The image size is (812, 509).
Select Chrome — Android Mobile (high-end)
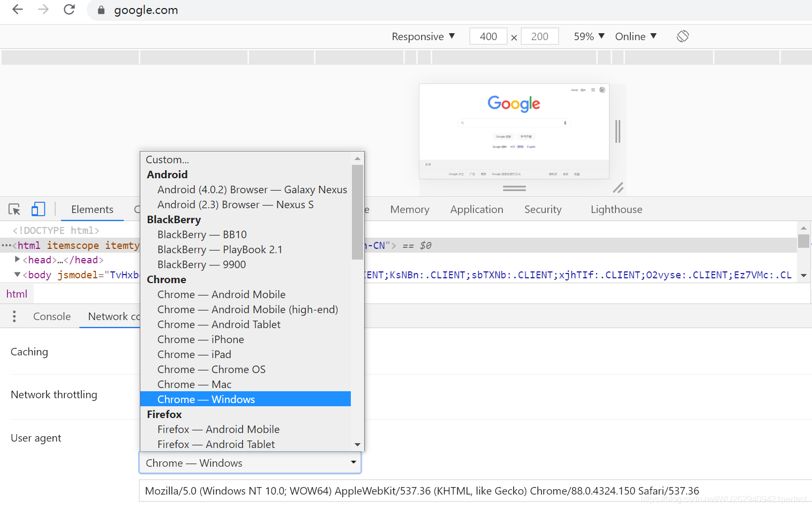click(x=245, y=309)
